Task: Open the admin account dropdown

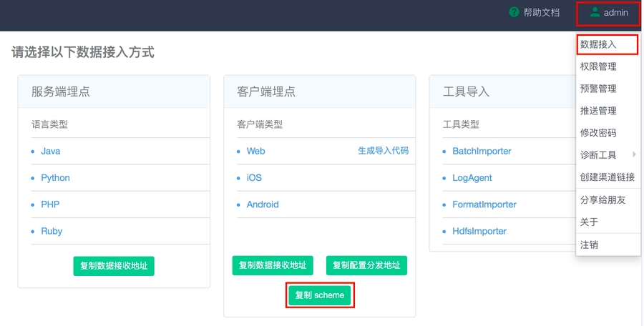Action: [x=609, y=13]
